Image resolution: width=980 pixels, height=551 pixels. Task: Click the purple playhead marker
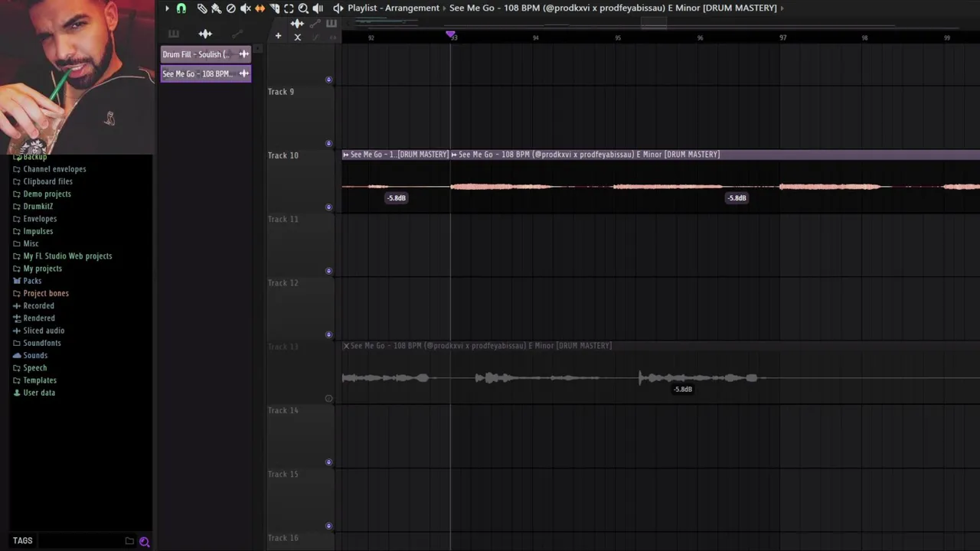pyautogui.click(x=451, y=34)
